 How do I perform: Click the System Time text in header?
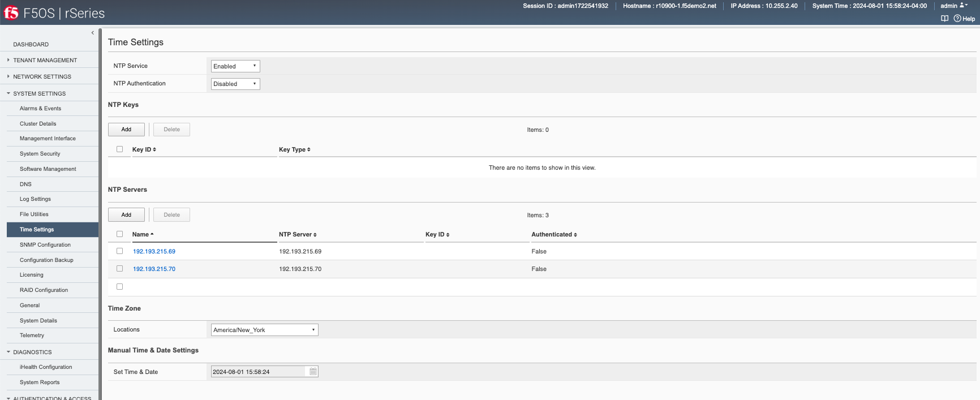(x=870, y=6)
